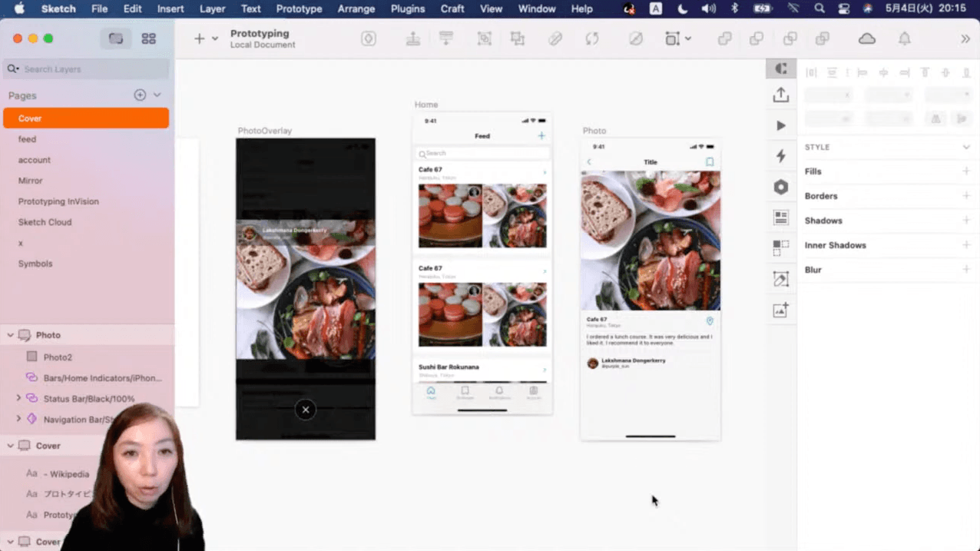Screen dimensions: 980x551
Task: Click the Forward stamp toolbar icon
Action: coord(413,38)
